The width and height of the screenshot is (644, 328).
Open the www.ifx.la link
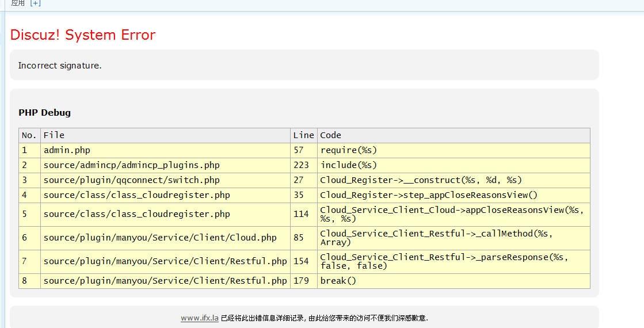[x=199, y=318]
